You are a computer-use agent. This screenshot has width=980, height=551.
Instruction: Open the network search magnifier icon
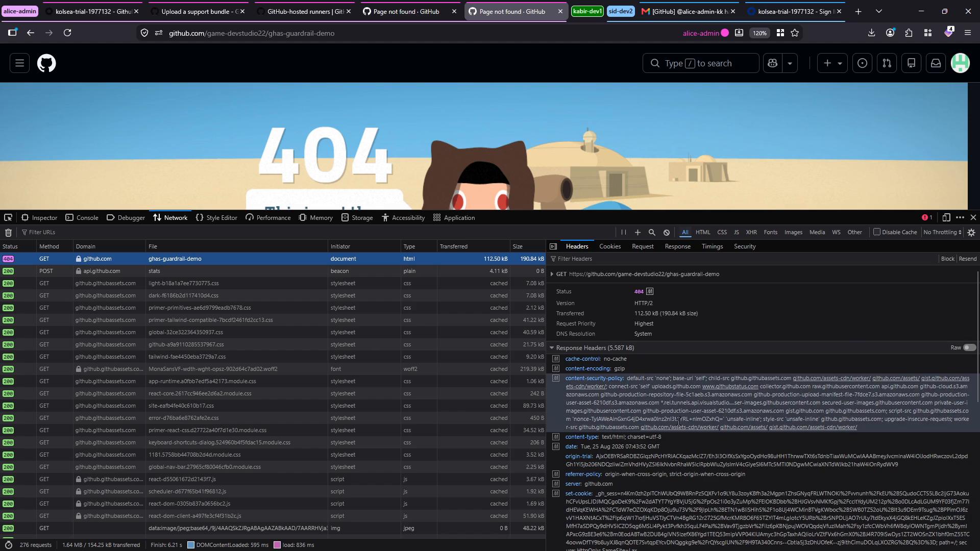click(652, 233)
